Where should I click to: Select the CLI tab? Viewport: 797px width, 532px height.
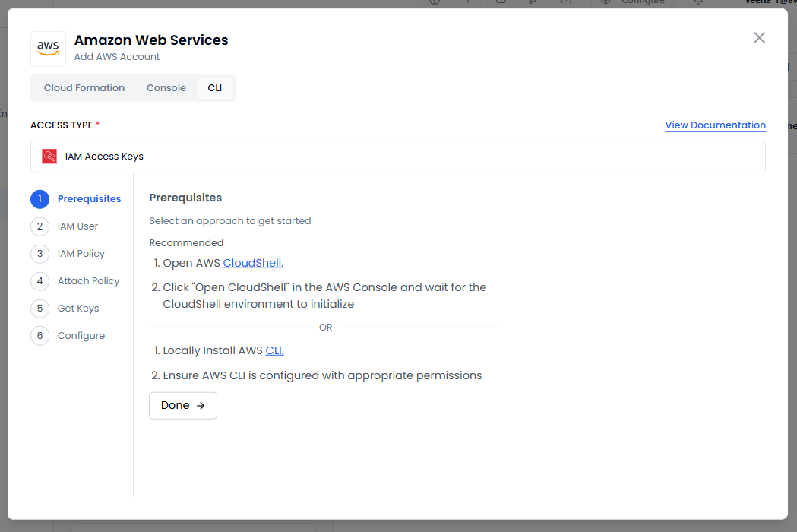click(x=215, y=88)
